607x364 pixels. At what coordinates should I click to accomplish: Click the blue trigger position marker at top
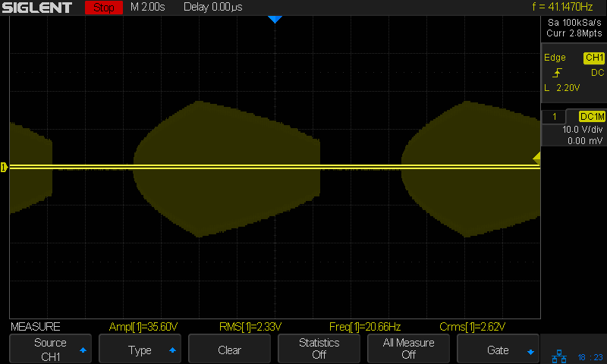275,20
